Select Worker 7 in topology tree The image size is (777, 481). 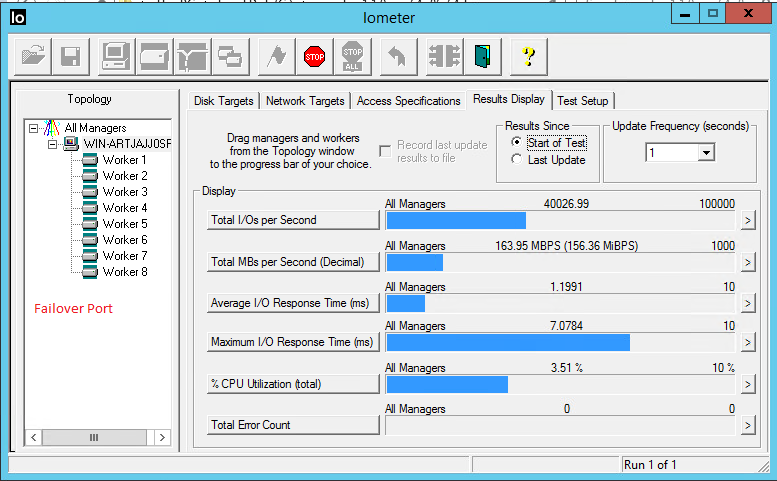[x=124, y=256]
